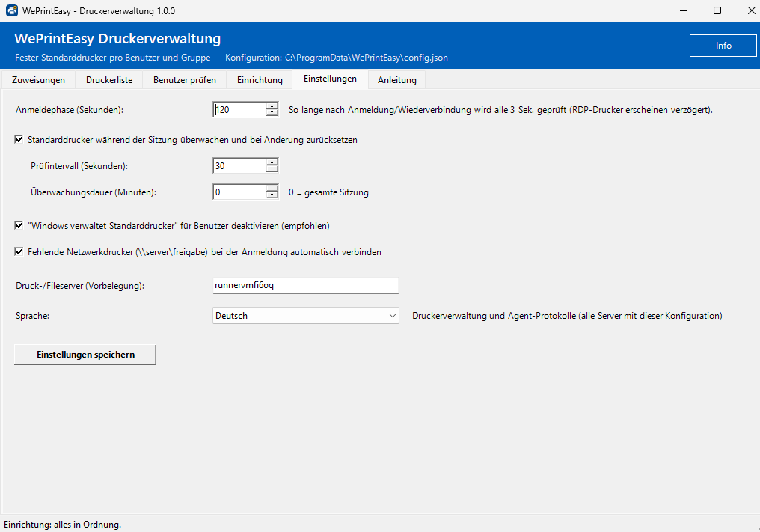Open the Benutzer prüfen tab

185,80
